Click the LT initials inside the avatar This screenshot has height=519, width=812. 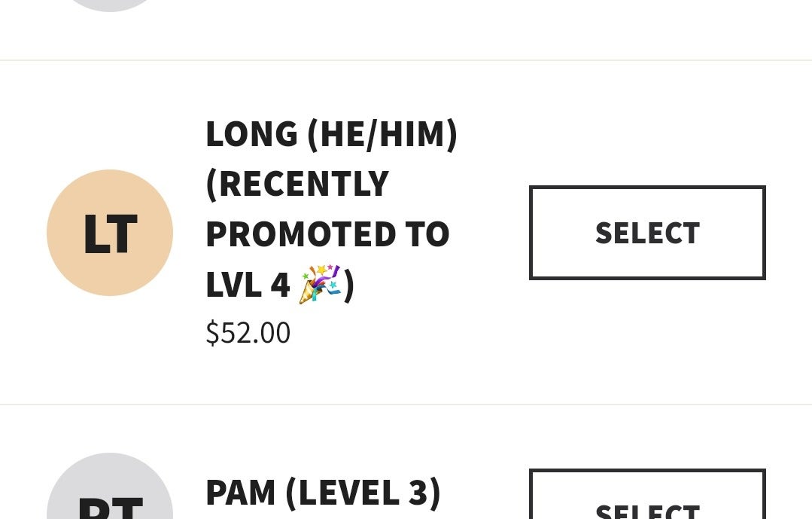110,234
